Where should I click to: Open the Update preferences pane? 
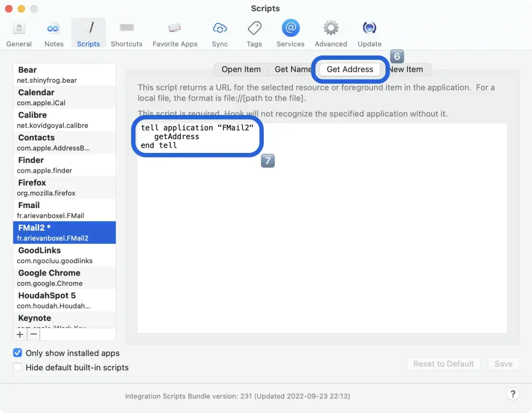tap(369, 34)
